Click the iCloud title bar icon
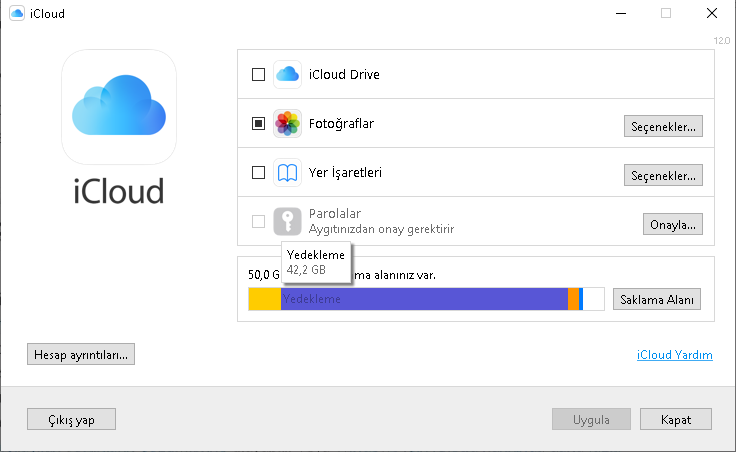Viewport: 736px width, 452px height. click(16, 13)
